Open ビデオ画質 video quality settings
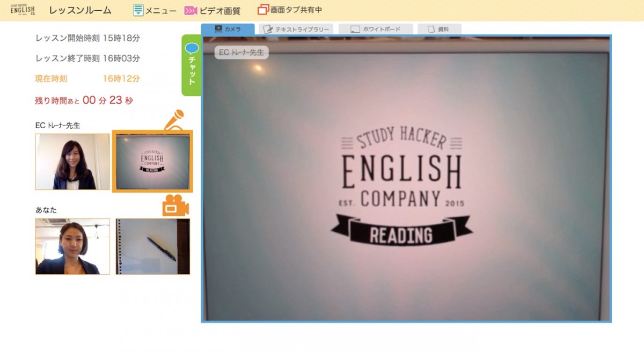Viewport: 644px width, 353px height. [212, 11]
